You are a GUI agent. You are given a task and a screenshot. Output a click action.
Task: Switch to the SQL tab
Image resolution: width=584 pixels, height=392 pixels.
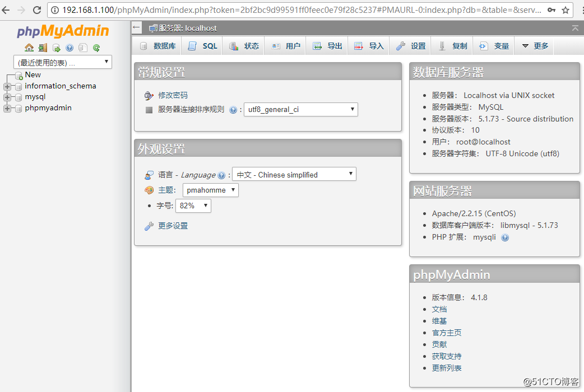[202, 46]
